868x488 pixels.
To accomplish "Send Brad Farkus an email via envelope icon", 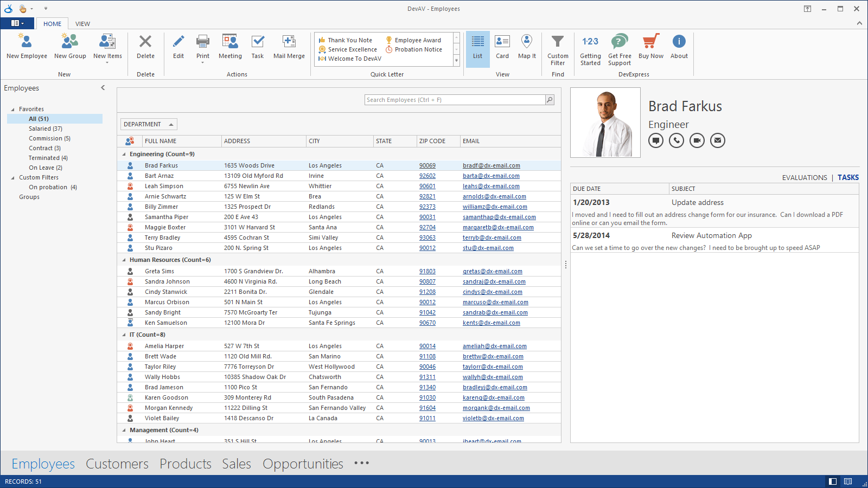I will coord(717,140).
